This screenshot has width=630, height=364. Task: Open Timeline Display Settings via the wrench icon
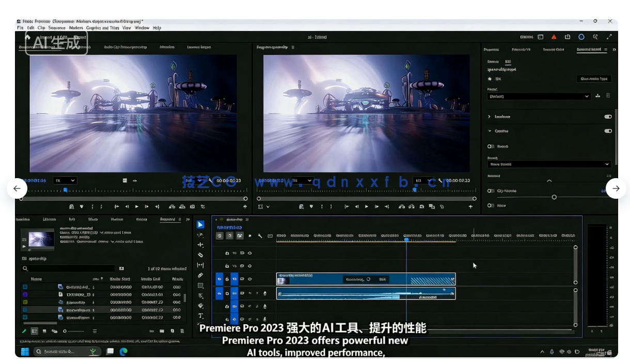pos(260,235)
